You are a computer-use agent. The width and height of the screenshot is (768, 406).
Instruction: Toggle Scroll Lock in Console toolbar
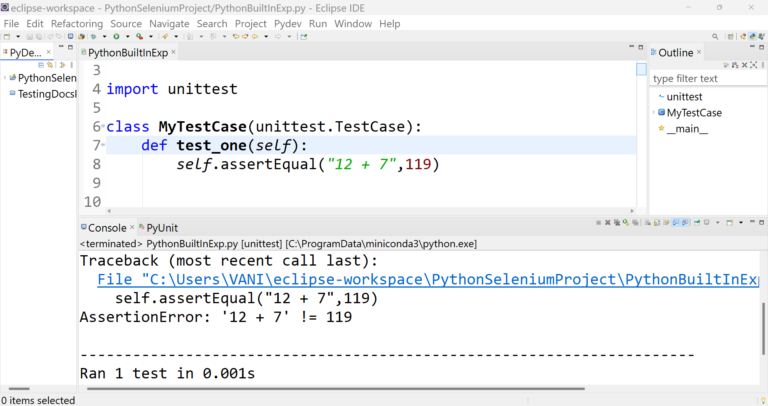[x=657, y=222]
